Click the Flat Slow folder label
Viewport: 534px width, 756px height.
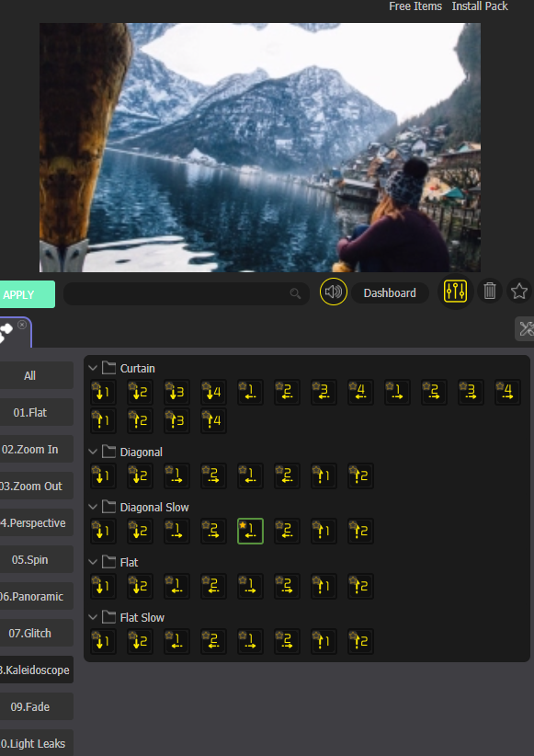[142, 618]
